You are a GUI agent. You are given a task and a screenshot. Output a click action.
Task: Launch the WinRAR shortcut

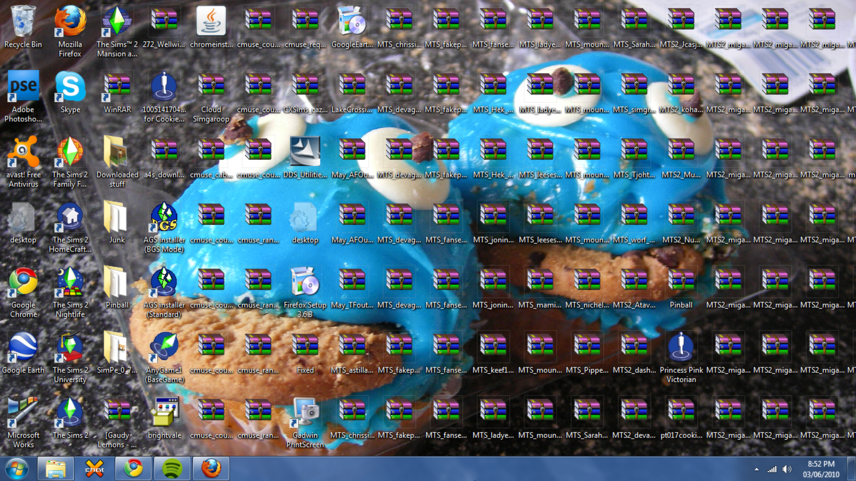click(117, 92)
